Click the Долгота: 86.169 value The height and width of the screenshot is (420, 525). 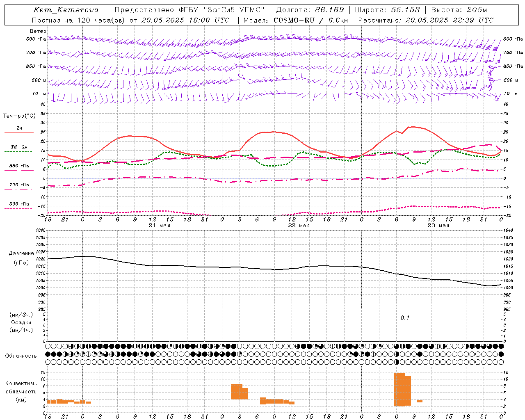tap(310, 10)
